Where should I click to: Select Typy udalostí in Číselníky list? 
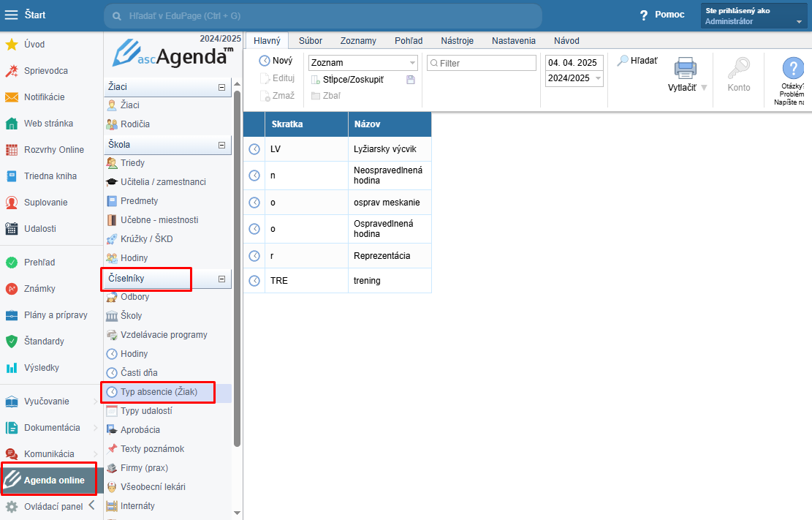[145, 411]
